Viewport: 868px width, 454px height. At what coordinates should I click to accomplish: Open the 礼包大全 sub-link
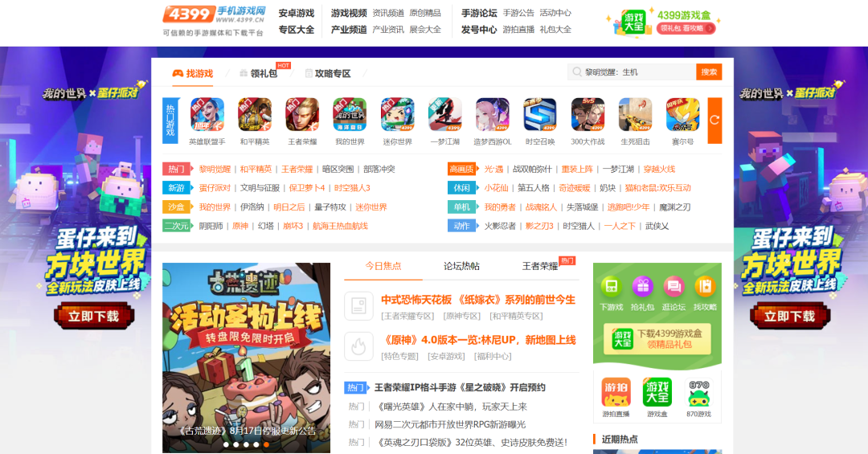(x=555, y=30)
